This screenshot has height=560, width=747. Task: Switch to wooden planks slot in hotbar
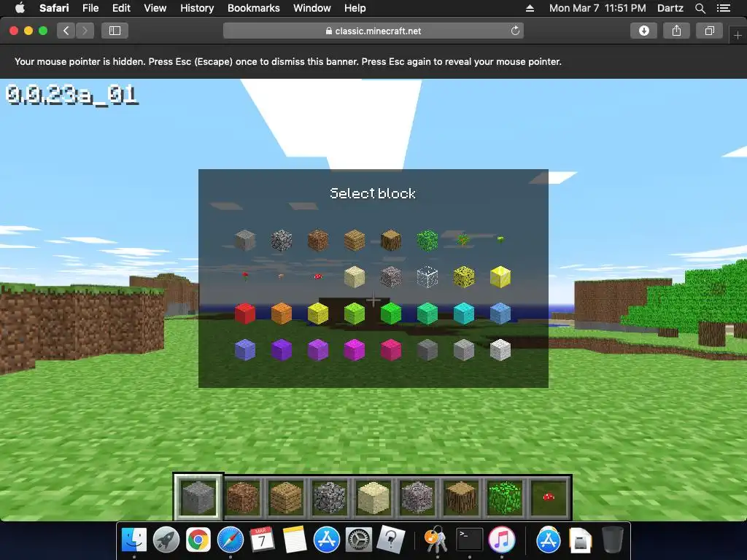pos(286,497)
